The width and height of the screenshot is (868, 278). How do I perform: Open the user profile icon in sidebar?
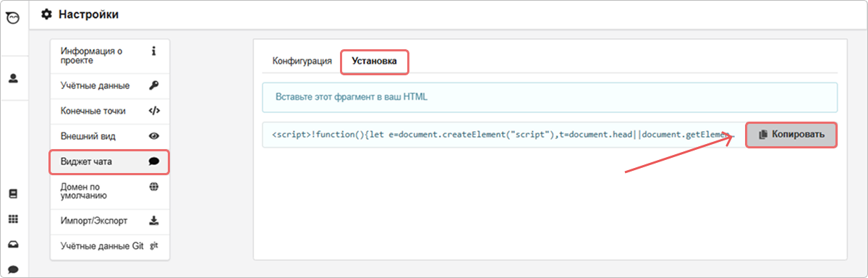[12, 78]
